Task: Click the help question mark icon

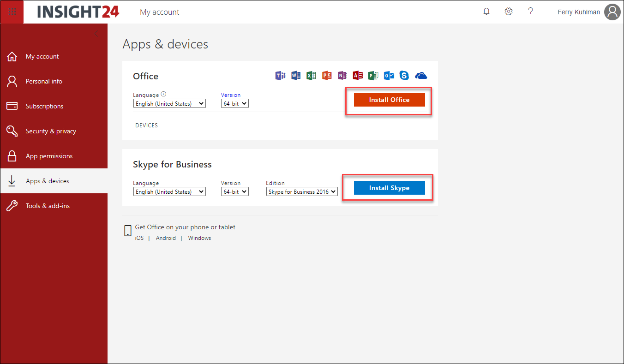Action: [x=531, y=12]
